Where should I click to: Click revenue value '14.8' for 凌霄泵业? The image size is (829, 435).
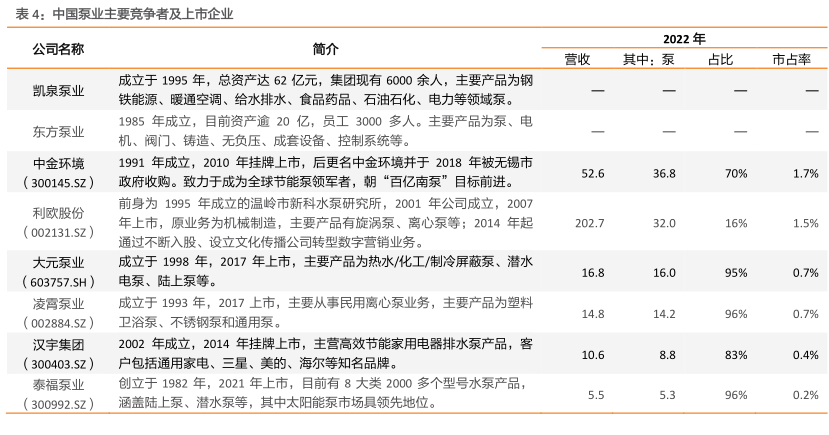pos(593,314)
